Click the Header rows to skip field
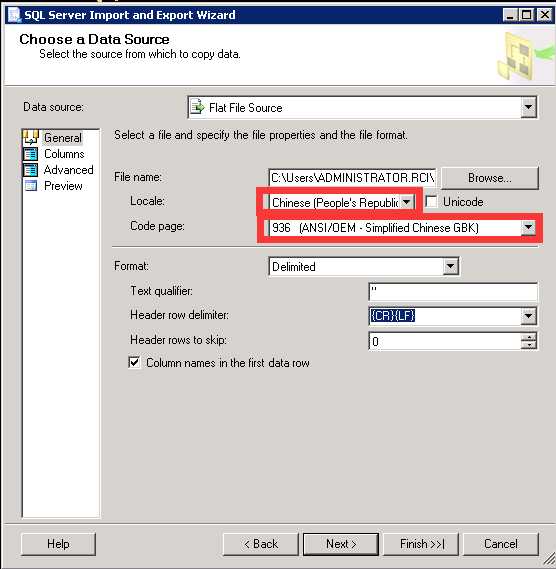556x569 pixels. [x=445, y=341]
